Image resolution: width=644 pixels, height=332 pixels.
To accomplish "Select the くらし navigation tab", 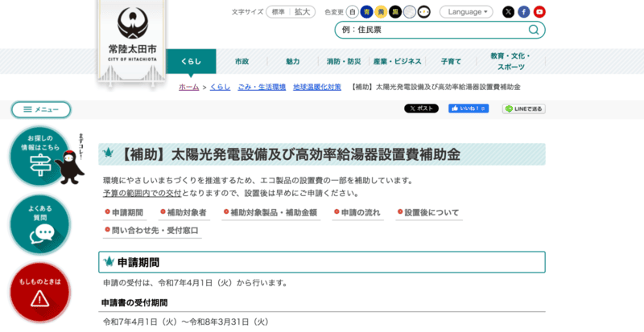I will click(x=191, y=62).
